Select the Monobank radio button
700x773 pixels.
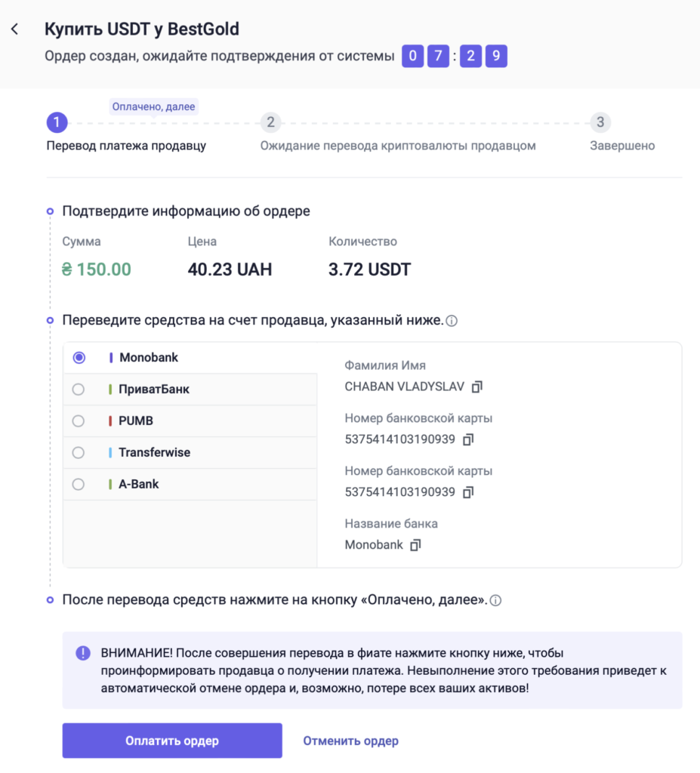coord(79,358)
